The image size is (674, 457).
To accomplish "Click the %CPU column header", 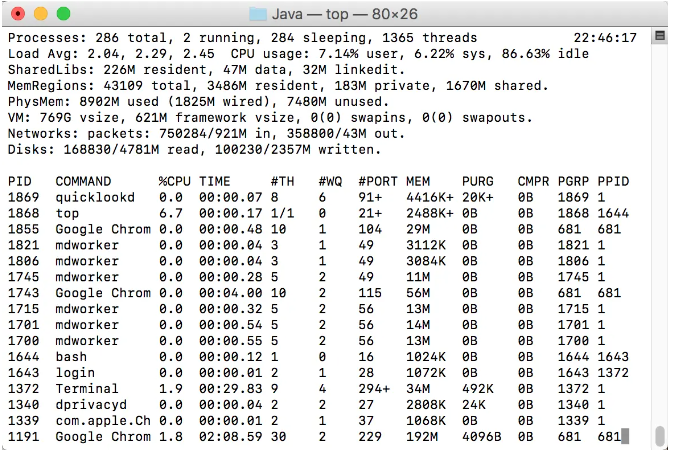I will 175,181.
